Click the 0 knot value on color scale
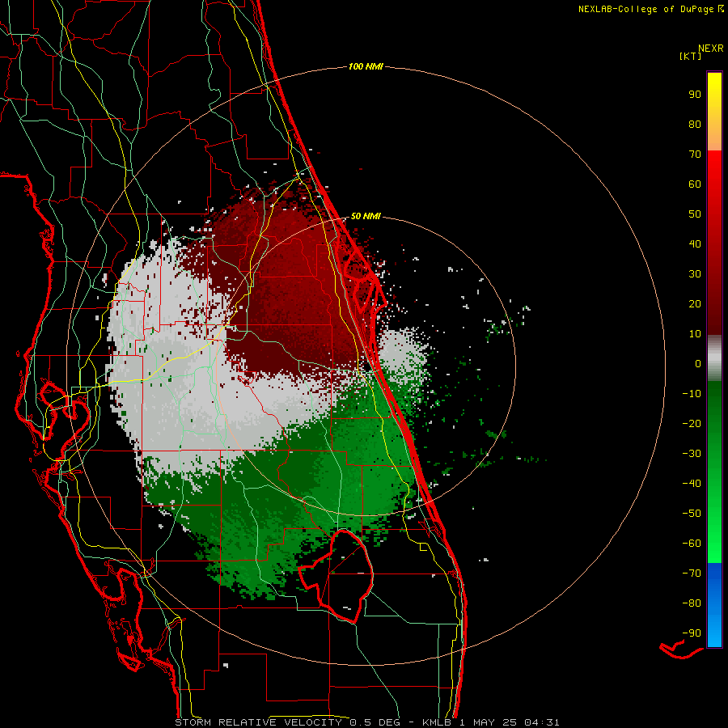728x728 pixels. tap(698, 363)
